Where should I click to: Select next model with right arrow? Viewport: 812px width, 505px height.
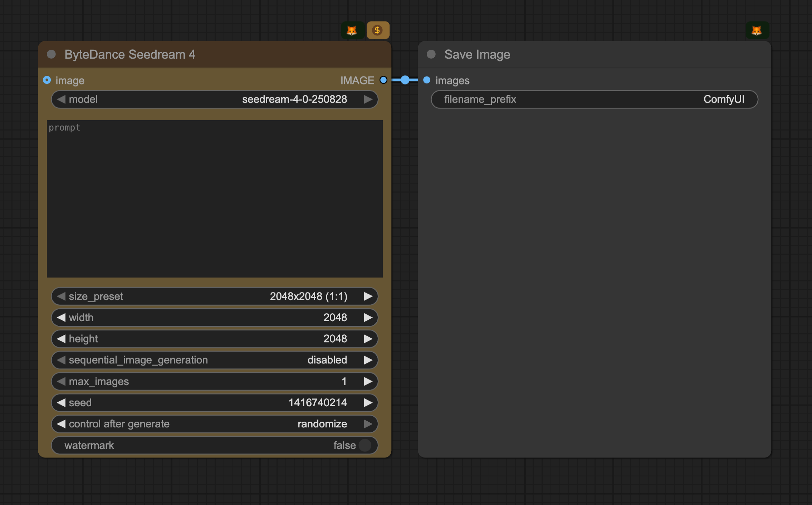pos(368,99)
